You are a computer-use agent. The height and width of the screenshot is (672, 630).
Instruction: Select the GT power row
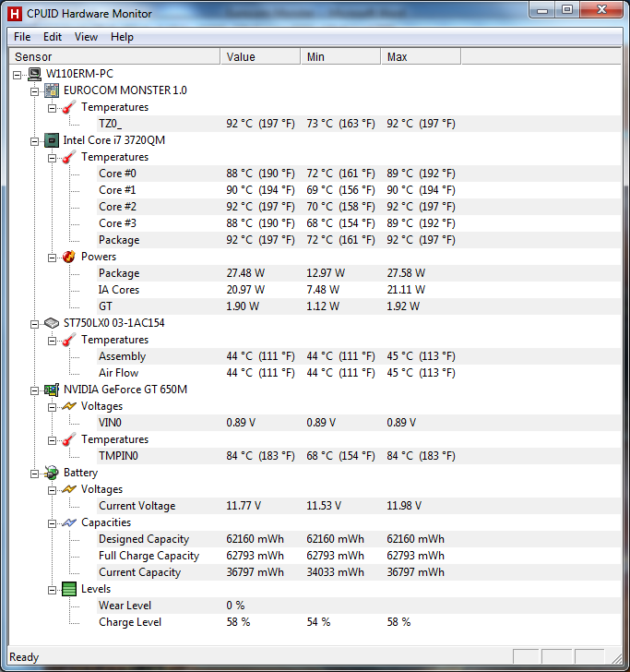(x=359, y=306)
